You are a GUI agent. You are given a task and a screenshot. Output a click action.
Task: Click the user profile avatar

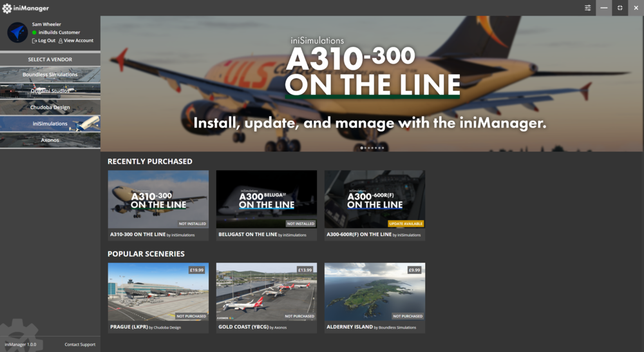click(17, 32)
